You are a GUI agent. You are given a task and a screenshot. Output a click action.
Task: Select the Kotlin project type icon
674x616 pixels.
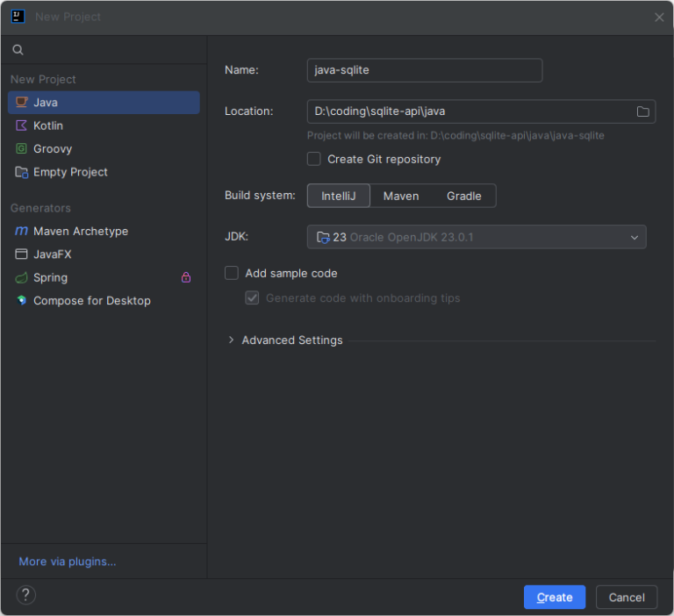pos(21,125)
